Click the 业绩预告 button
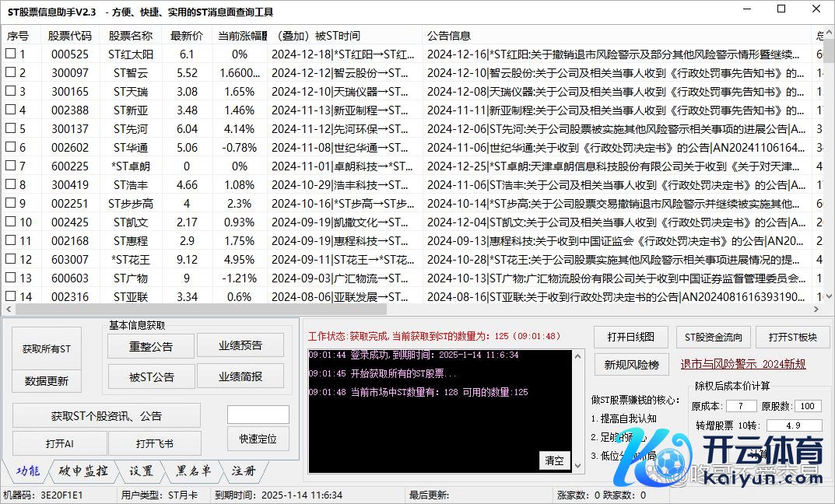The height and width of the screenshot is (504, 835). 240,345
